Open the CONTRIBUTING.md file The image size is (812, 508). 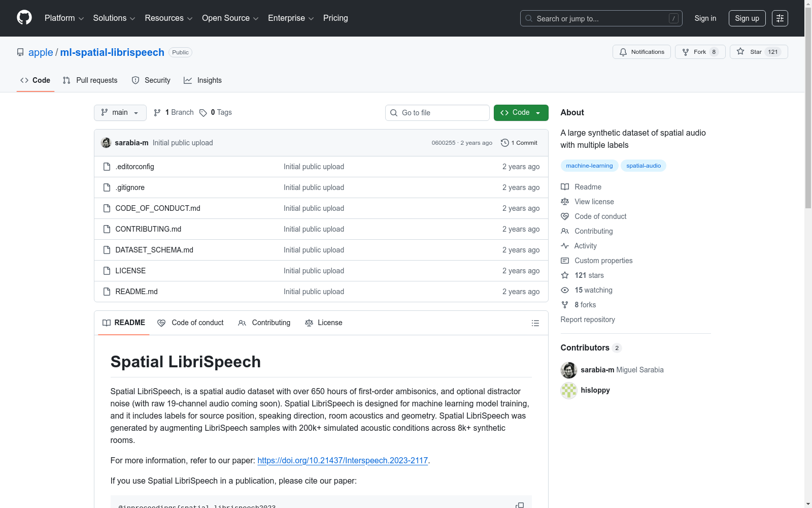coord(148,229)
